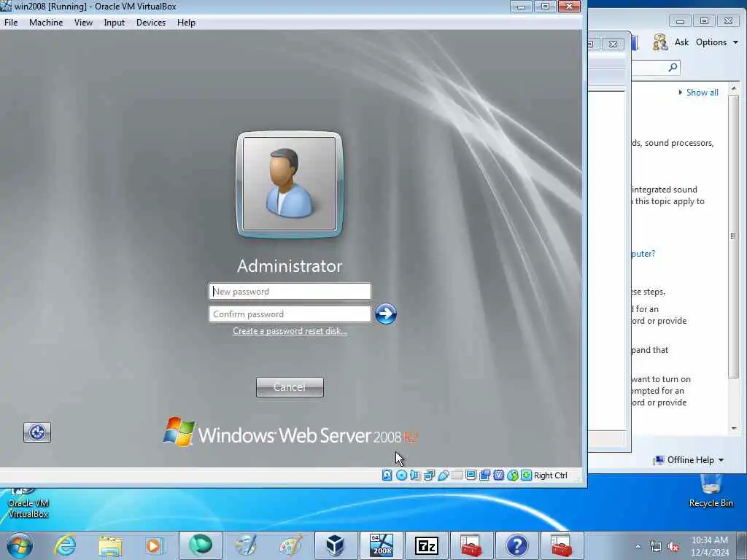Click the USB devices icon in VirtualBox status bar
The height and width of the screenshot is (560, 747).
point(443,475)
